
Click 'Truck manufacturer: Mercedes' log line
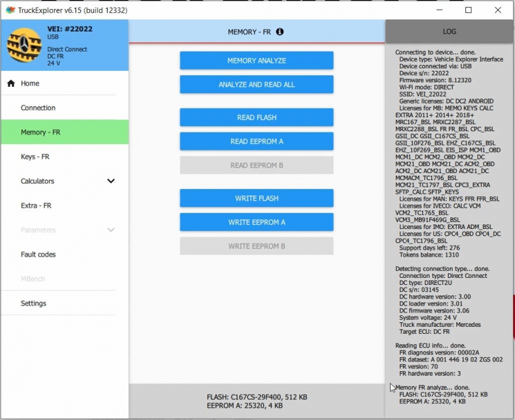tap(440, 325)
